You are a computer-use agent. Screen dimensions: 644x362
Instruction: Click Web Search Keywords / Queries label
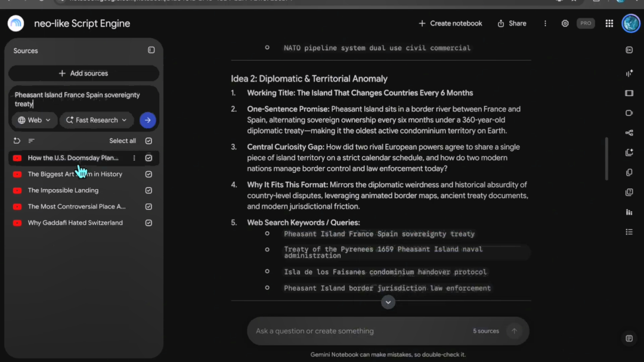click(x=304, y=222)
